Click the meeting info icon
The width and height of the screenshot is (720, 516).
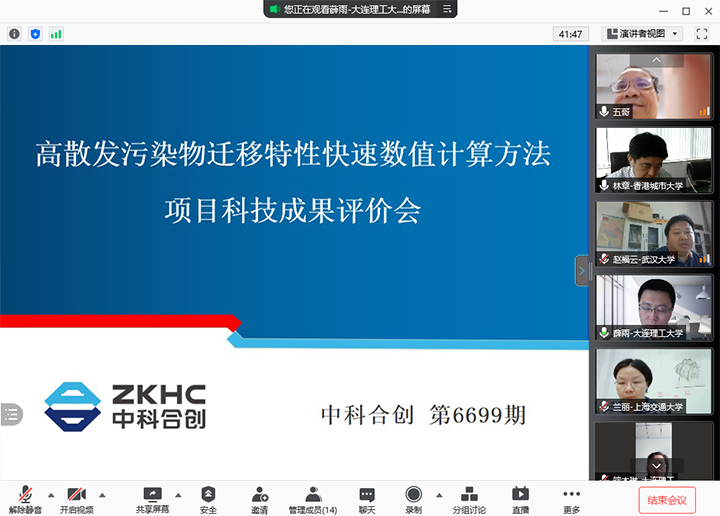pos(15,34)
